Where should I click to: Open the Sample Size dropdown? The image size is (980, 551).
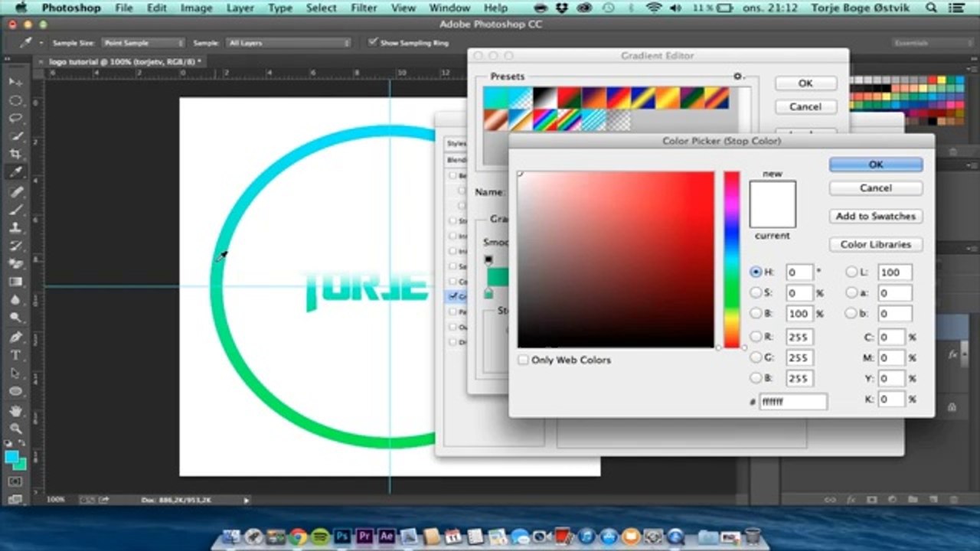coord(142,43)
